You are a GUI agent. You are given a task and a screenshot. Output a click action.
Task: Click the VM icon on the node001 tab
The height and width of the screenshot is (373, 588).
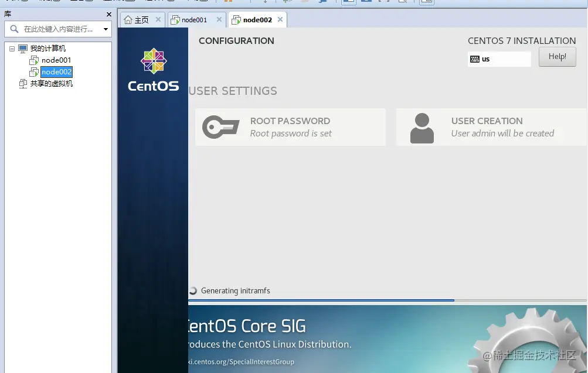click(x=175, y=20)
